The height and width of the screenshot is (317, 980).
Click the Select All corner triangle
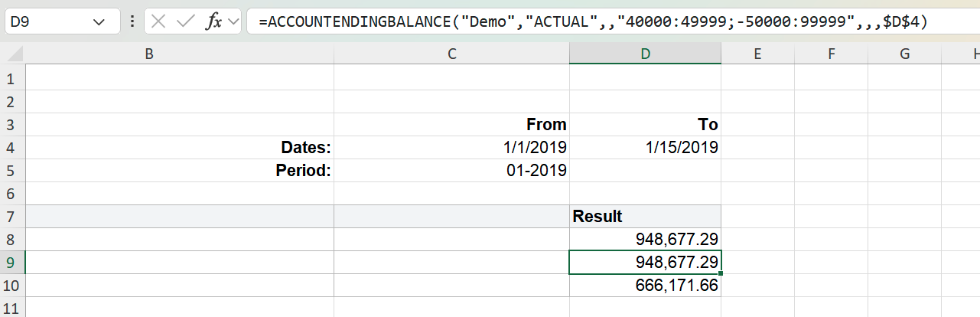(13, 54)
